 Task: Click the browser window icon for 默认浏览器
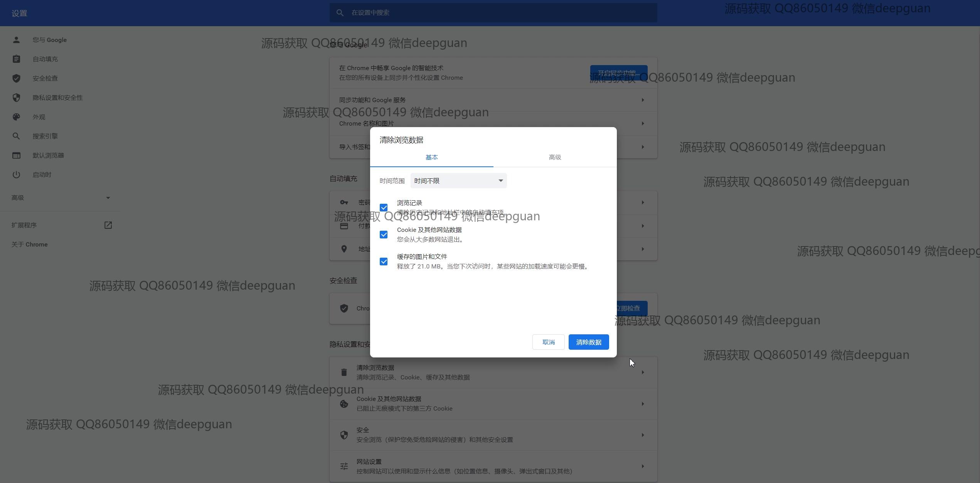point(16,155)
